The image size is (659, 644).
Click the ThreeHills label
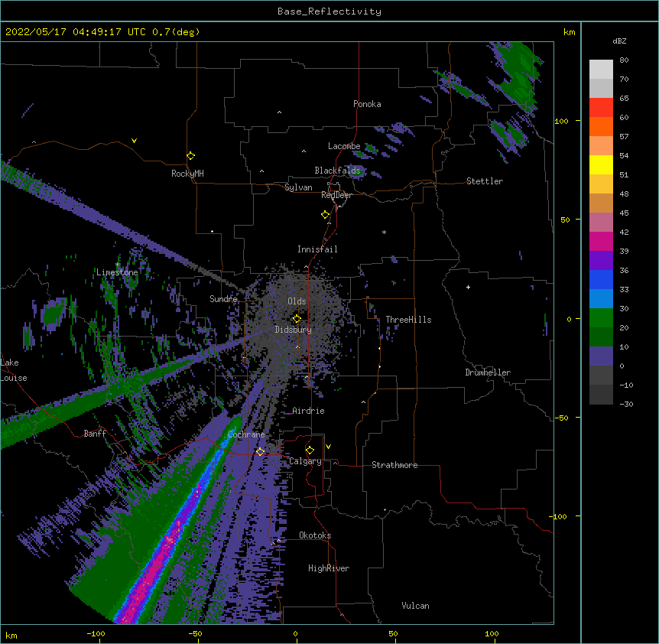[x=408, y=320]
